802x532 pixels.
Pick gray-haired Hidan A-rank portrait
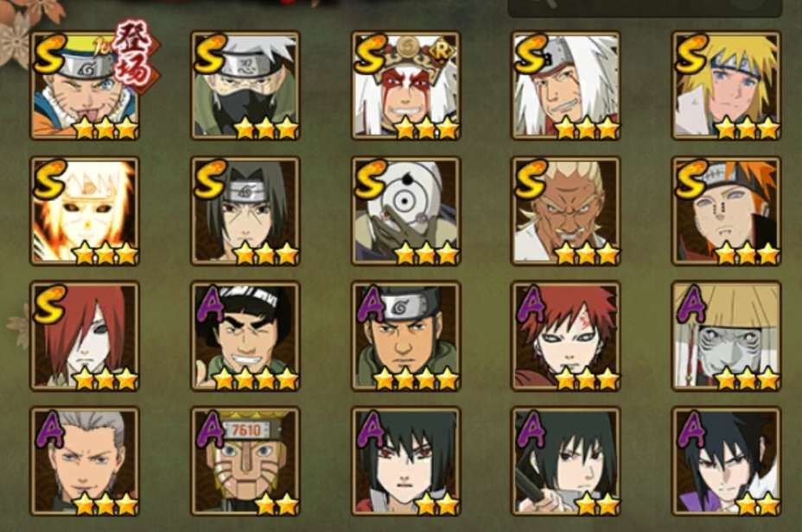tap(85, 461)
